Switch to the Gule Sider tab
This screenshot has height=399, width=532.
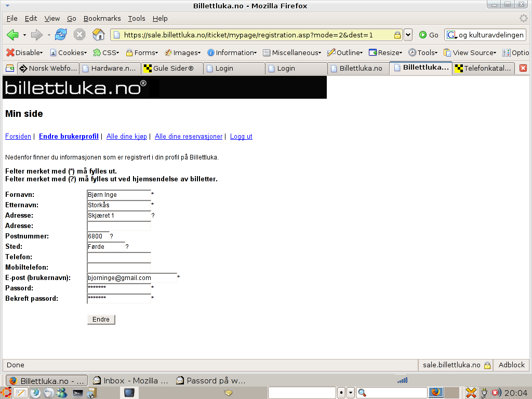[172, 68]
